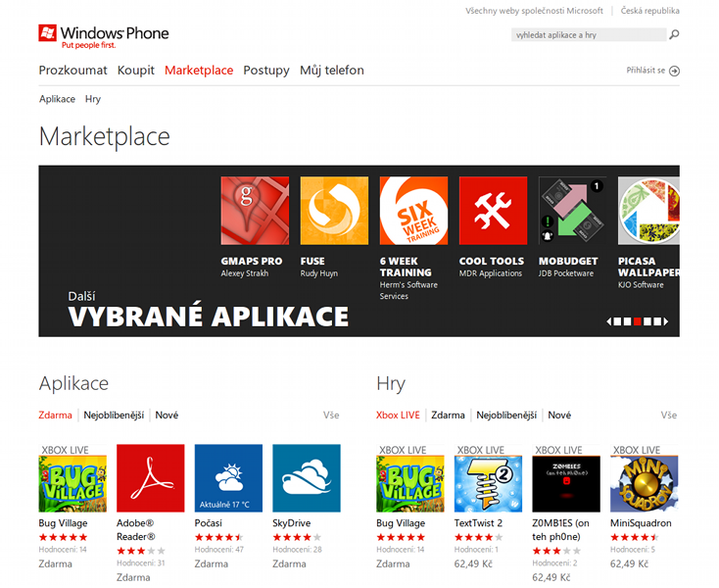Select the last carousel page square

tap(657, 321)
